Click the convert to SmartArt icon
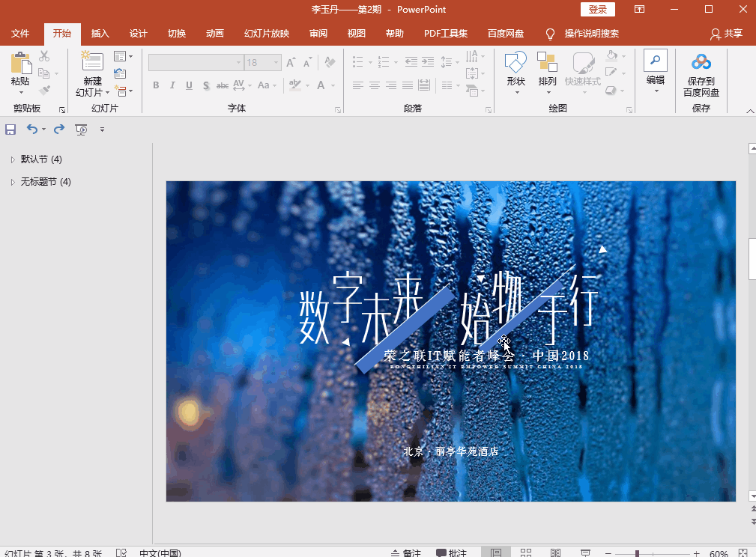 pos(472,90)
